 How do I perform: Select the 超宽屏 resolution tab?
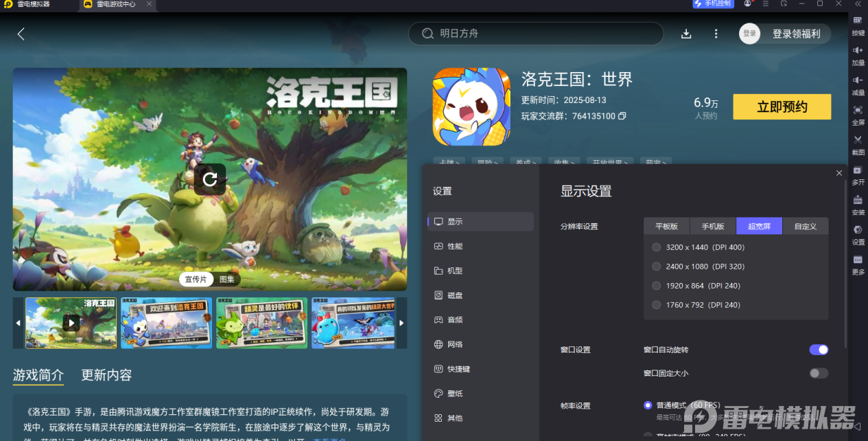[759, 226]
